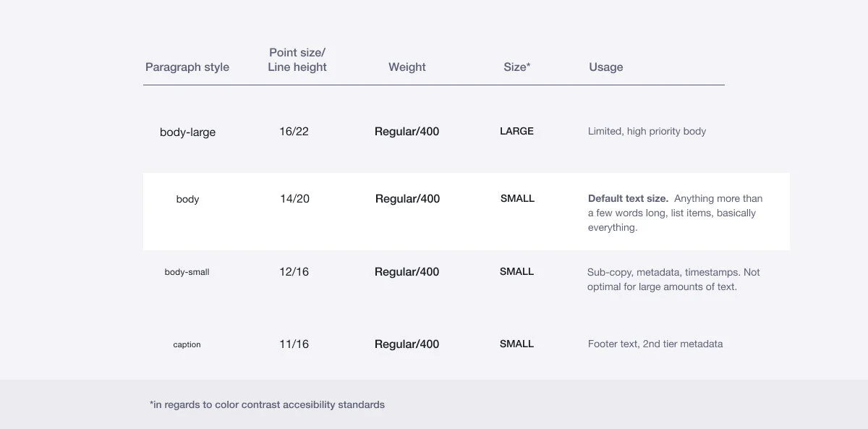Screen dimensions: 868x429
Task: Click the 'Limited, high priority body' text
Action: coord(647,132)
